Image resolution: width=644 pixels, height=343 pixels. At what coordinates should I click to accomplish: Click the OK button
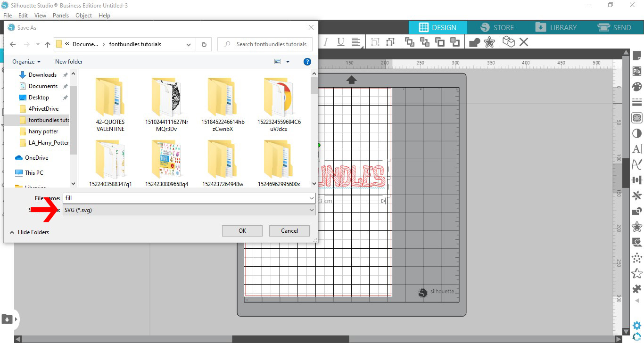242,231
